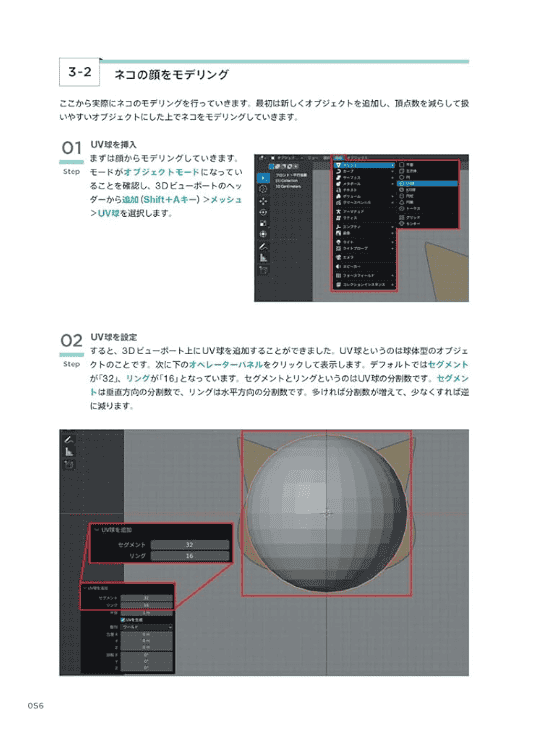Choose フォースフィールド in the Add menu
Image resolution: width=534 pixels, height=738 pixels.
point(364,276)
